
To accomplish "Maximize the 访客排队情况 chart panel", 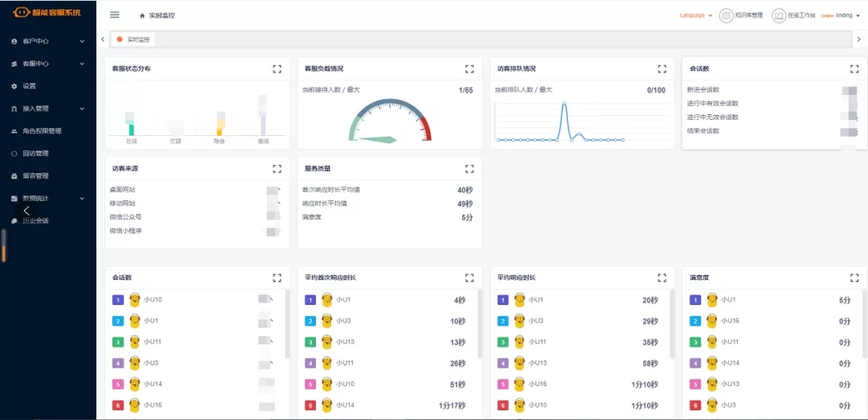I will click(662, 69).
